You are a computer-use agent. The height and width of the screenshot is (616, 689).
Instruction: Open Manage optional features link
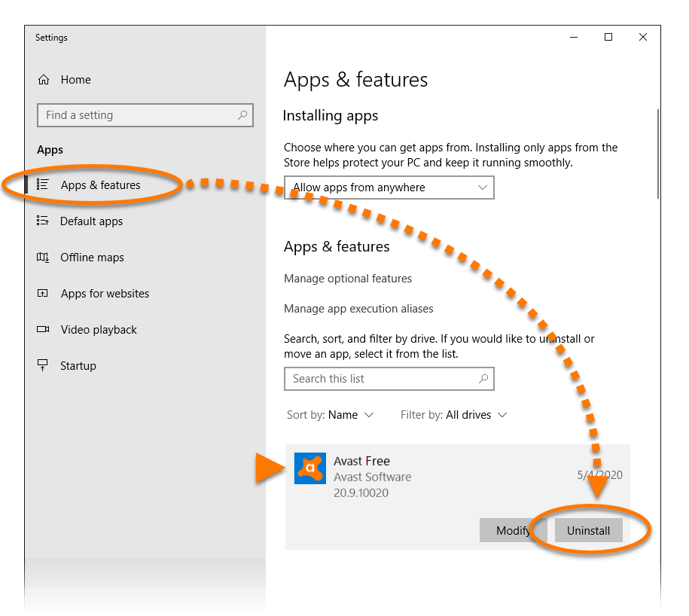[348, 279]
